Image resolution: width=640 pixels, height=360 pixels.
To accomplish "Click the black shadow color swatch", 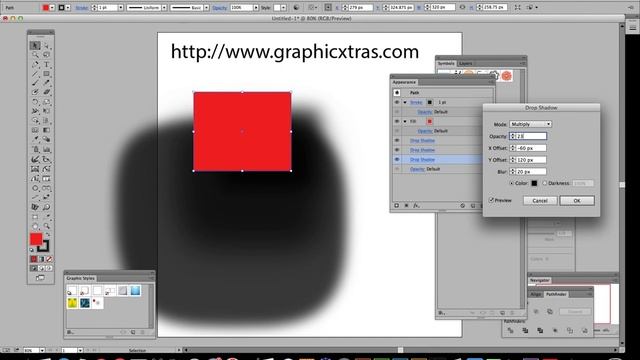I will pos(534,183).
